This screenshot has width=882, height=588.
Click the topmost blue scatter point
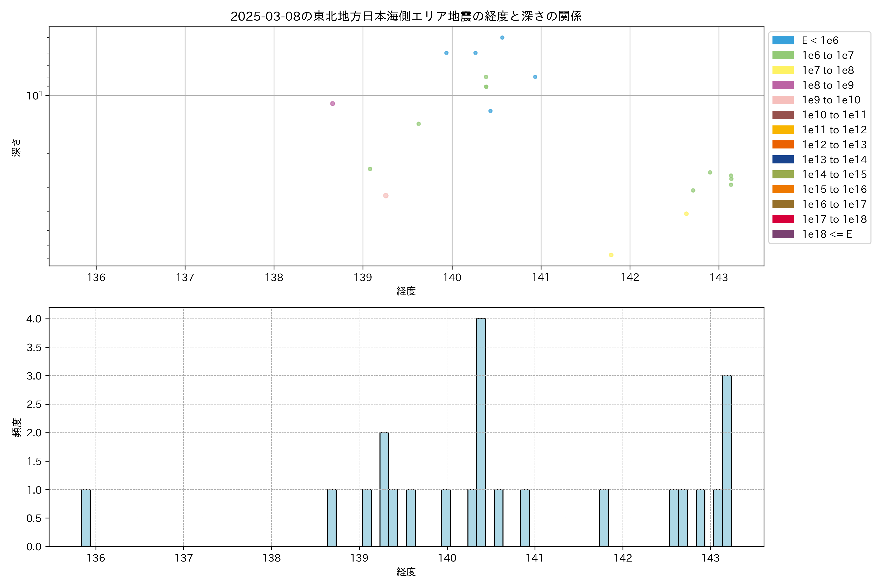[x=502, y=37]
